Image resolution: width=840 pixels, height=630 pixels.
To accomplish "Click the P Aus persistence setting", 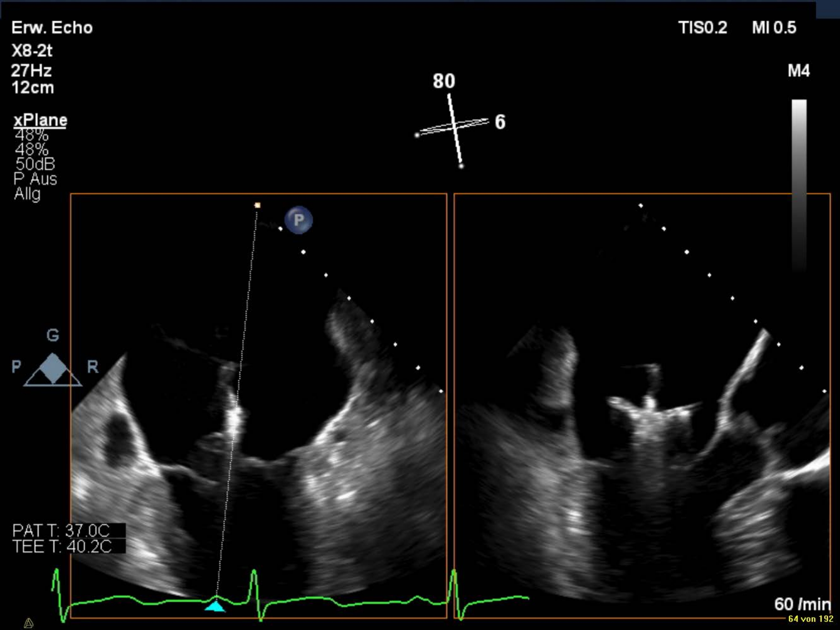I will click(x=35, y=179).
